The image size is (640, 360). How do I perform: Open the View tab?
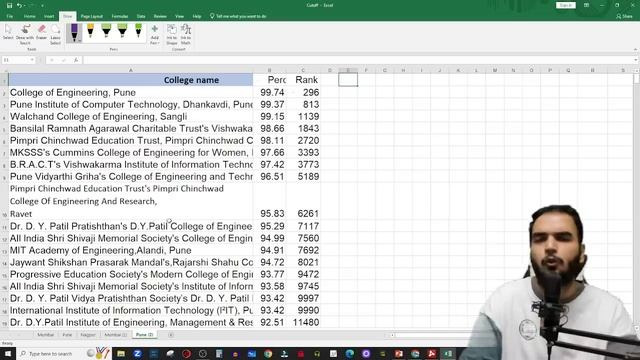pos(180,16)
